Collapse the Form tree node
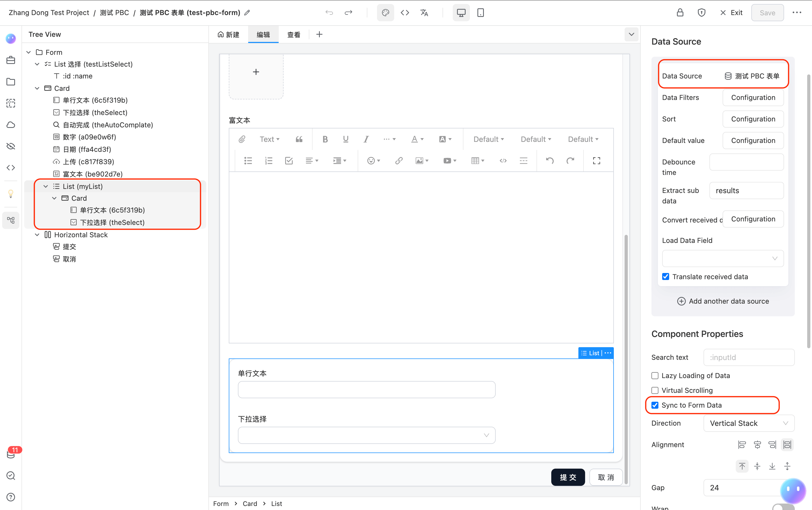The width and height of the screenshot is (812, 510). tap(29, 52)
